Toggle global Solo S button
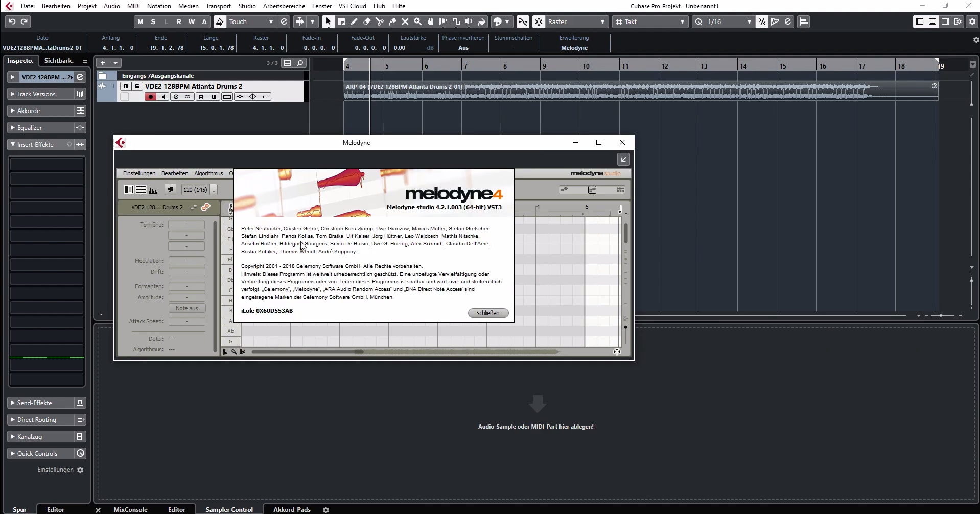This screenshot has width=980, height=514. coord(153,21)
